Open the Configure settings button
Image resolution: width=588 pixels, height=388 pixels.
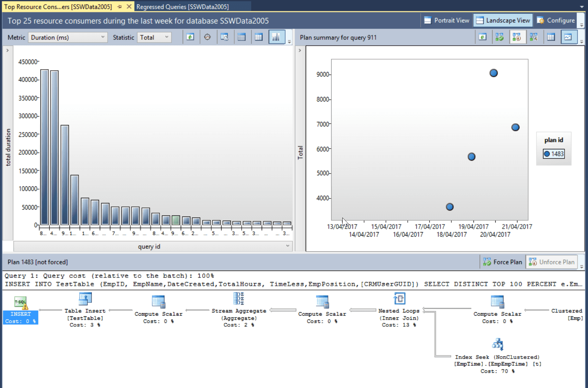coord(556,20)
